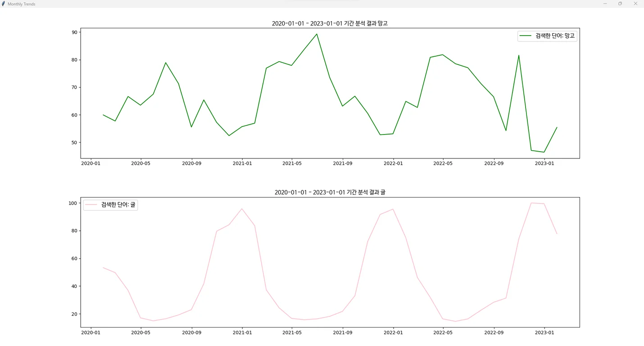Viewport: 644px width, 346px height.
Task: Click the lowest point of the green 망고 line
Action: (544, 152)
